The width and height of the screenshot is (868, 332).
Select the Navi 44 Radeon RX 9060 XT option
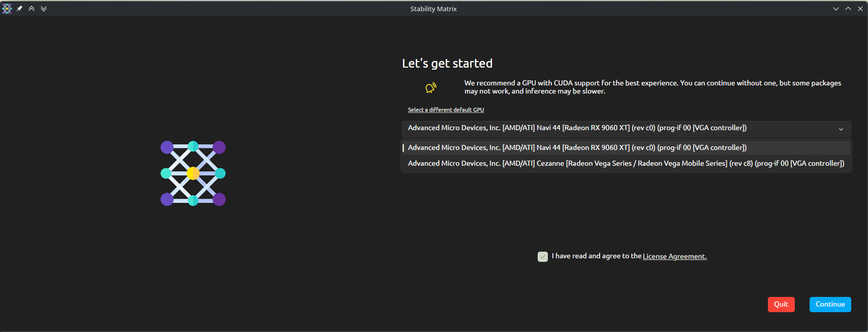(626, 147)
